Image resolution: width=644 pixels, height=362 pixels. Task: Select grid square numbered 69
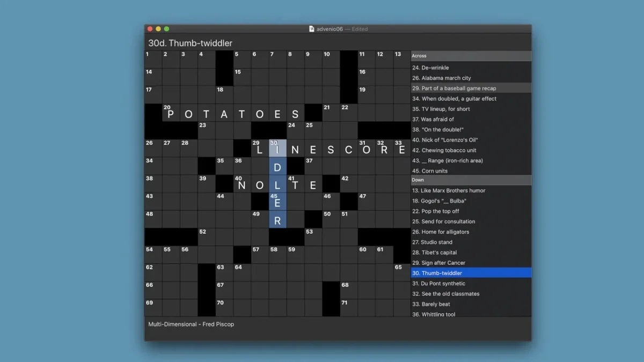[153, 307]
